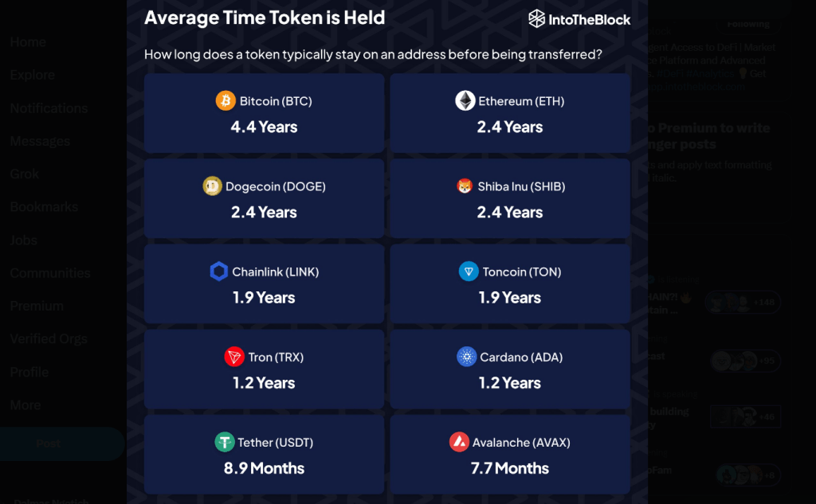Select Explore from the sidebar
The image size is (816, 504).
tap(32, 75)
